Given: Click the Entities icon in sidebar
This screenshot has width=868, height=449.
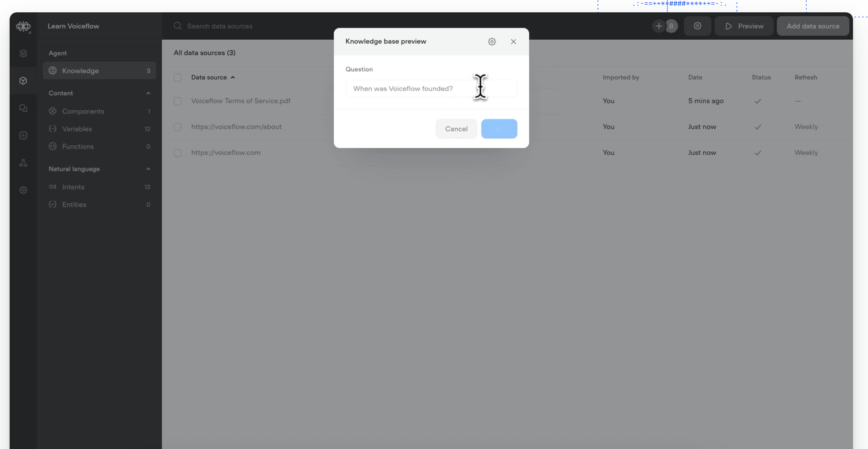Looking at the screenshot, I should (x=53, y=204).
